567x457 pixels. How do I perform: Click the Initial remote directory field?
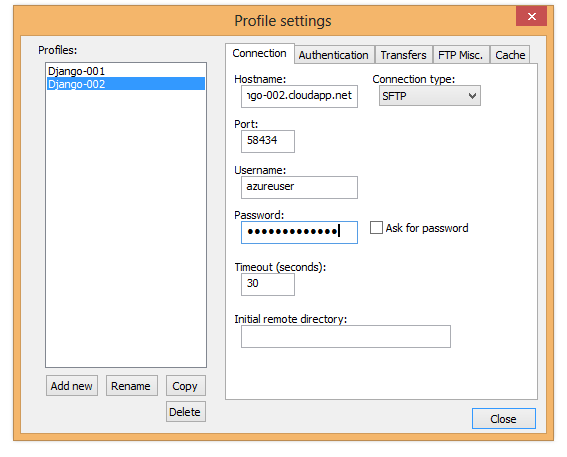[x=346, y=337]
